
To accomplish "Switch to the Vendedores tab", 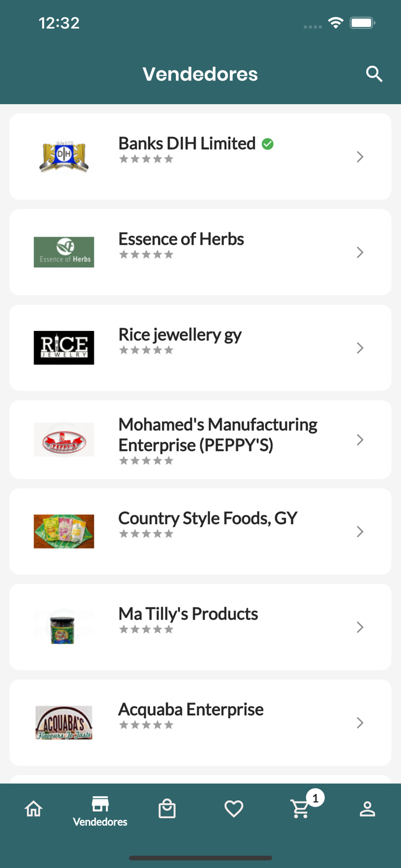I will [x=100, y=810].
